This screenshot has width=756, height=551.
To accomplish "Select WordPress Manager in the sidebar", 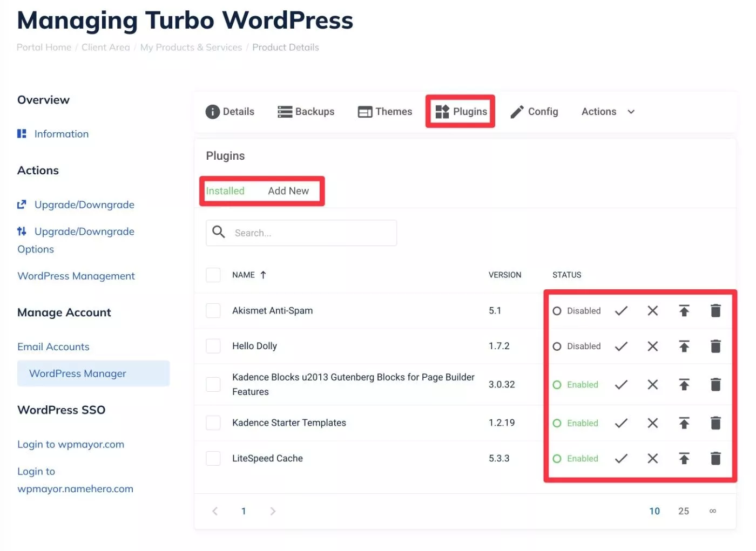I will coord(93,373).
